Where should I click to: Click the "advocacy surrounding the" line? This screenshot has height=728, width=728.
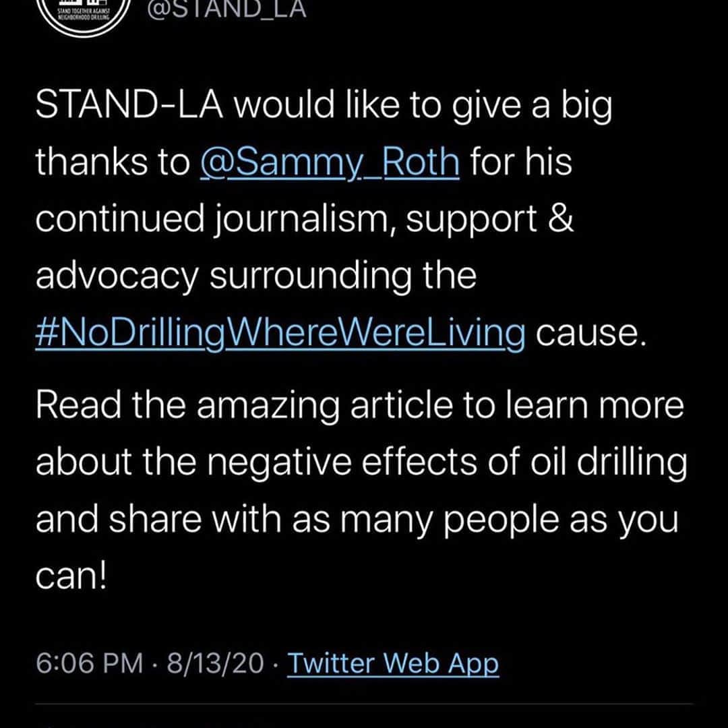(x=256, y=276)
